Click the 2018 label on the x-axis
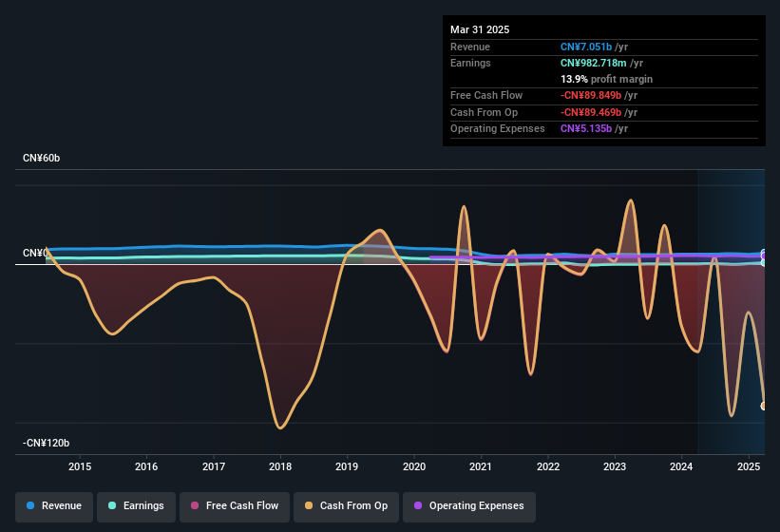The image size is (780, 532). pos(280,466)
